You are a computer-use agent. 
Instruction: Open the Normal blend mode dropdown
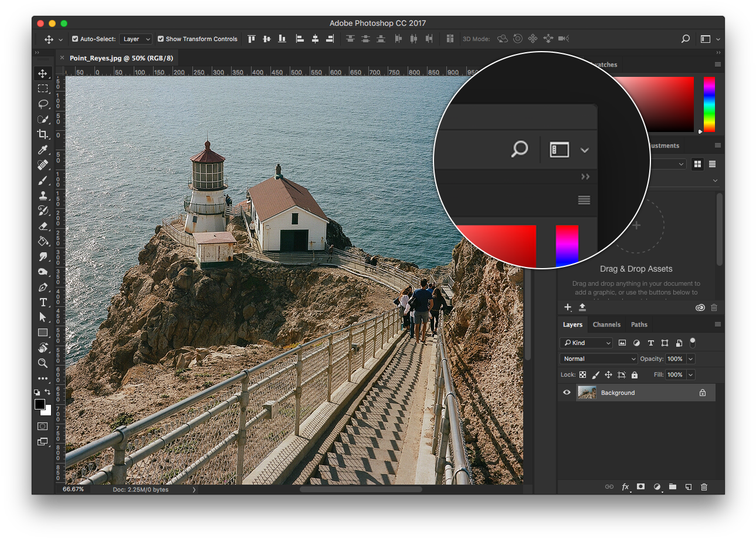point(599,358)
